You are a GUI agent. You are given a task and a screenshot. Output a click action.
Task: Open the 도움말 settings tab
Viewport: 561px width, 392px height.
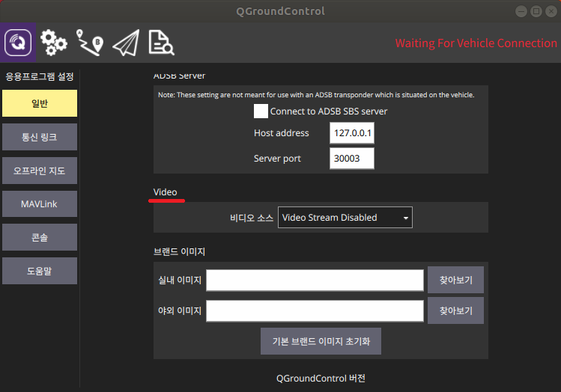40,271
